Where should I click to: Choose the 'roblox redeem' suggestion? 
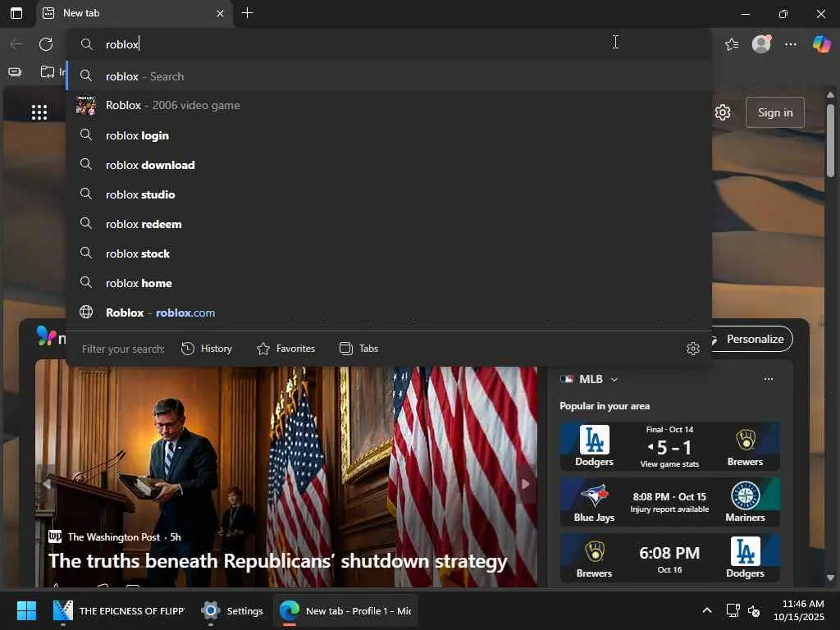point(390,223)
